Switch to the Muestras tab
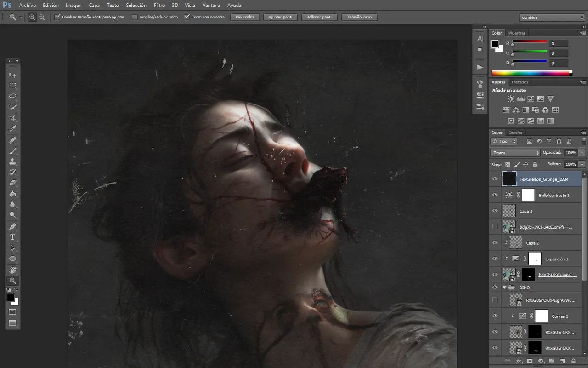The height and width of the screenshot is (368, 588). pos(517,33)
